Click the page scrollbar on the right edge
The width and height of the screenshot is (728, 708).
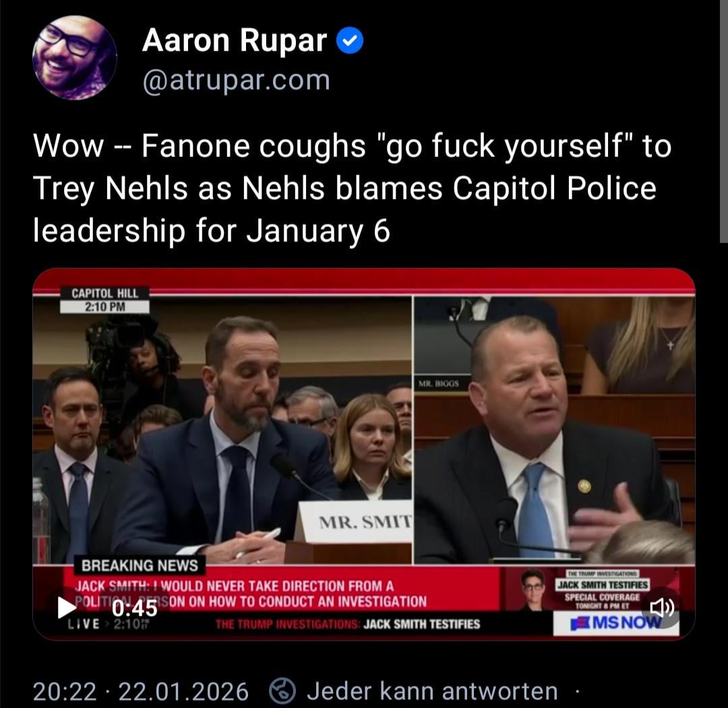(724, 121)
